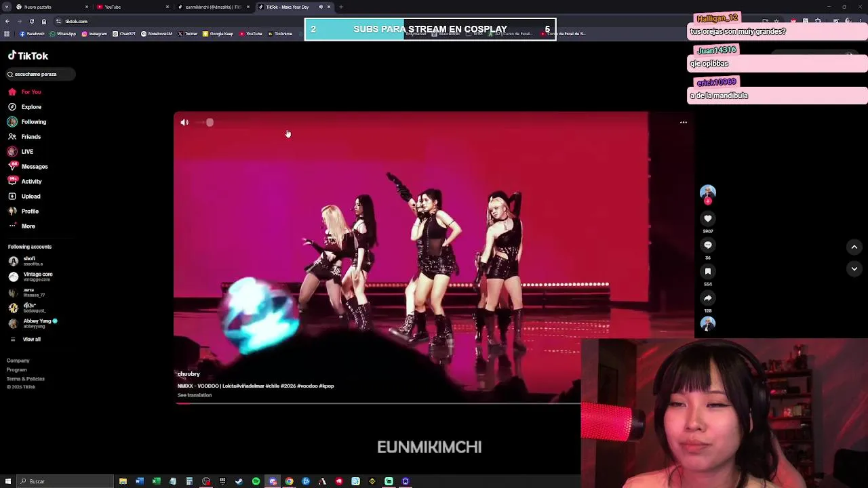Image resolution: width=868 pixels, height=488 pixels.
Task: Open Profile from the sidebar
Action: tap(24, 211)
